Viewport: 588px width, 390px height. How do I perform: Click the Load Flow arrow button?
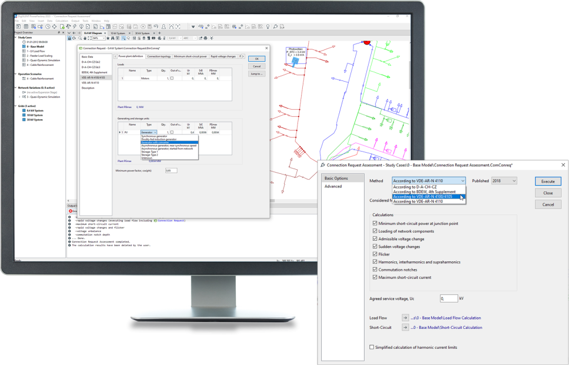[405, 318]
